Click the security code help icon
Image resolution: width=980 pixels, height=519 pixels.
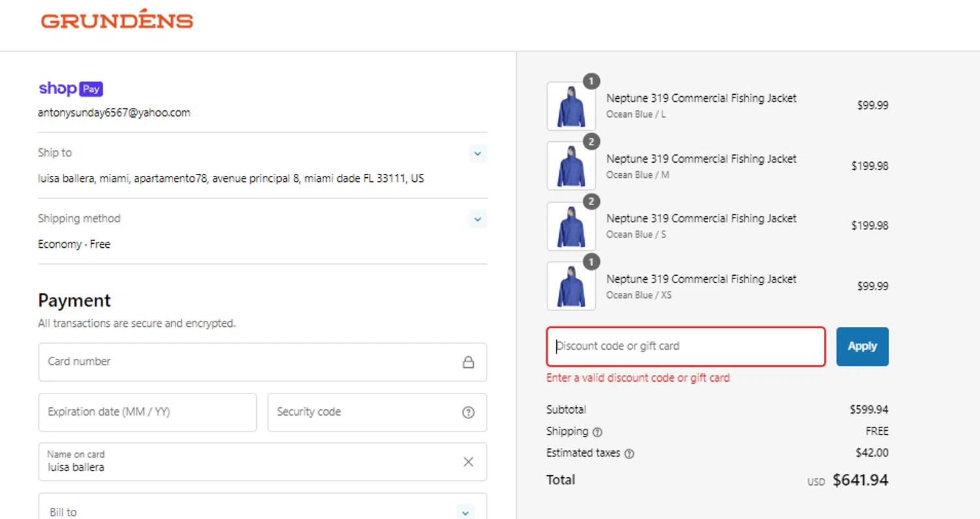click(x=468, y=412)
